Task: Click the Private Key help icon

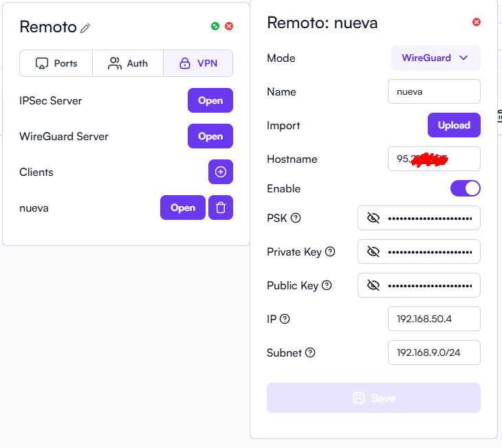Action: [x=330, y=251]
